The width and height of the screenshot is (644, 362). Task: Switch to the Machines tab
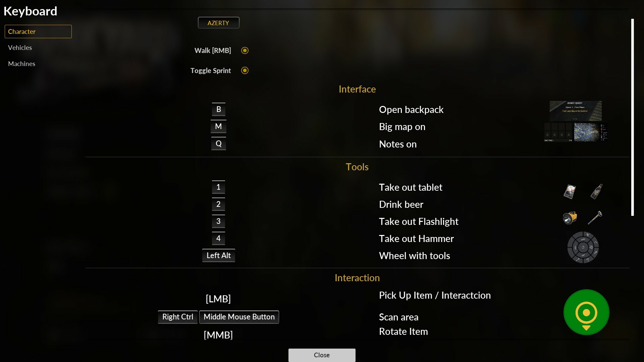coord(22,64)
